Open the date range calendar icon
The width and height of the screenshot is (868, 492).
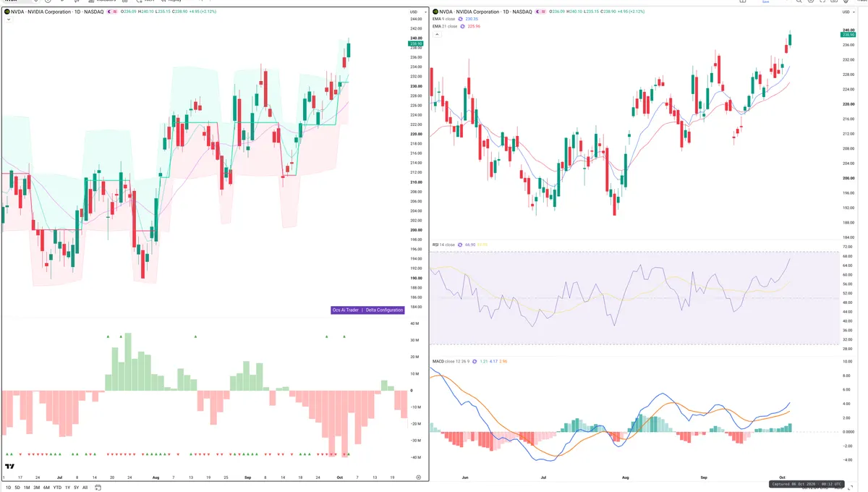pyautogui.click(x=98, y=488)
